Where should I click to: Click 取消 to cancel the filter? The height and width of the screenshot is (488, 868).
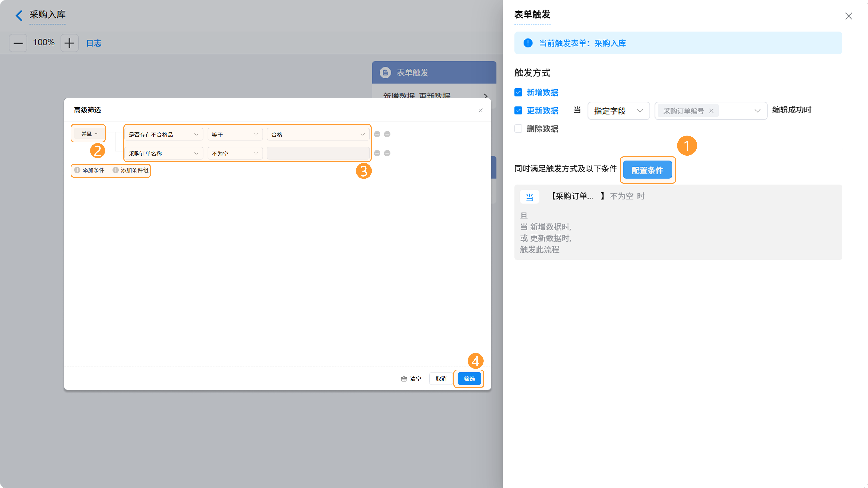pos(441,379)
